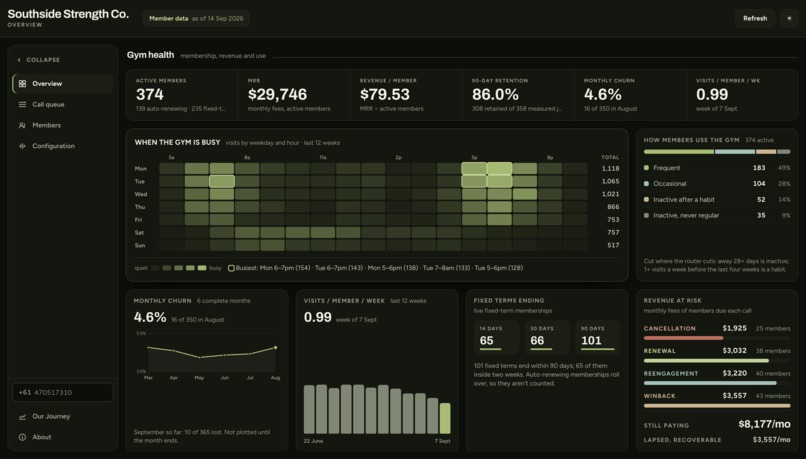Viewport: 806px width, 459px height.
Task: Click the Member data as of 14 Sep 2026 badge
Action: (x=196, y=19)
